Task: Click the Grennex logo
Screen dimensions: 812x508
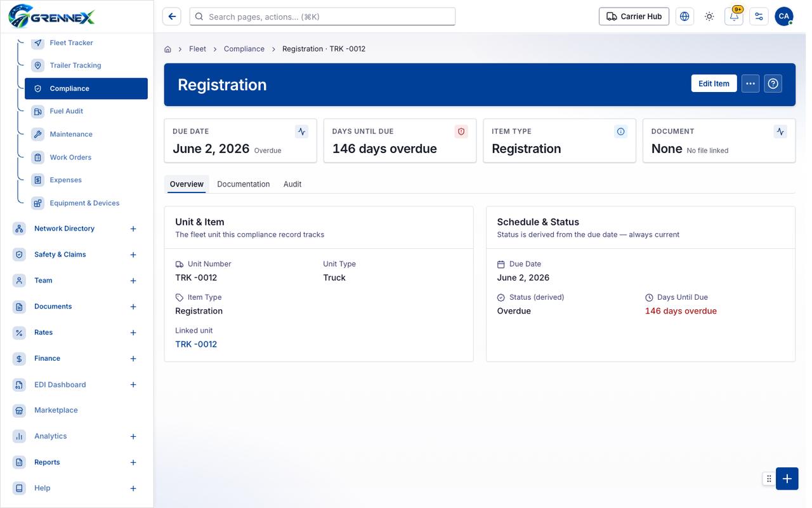Action: coord(51,16)
